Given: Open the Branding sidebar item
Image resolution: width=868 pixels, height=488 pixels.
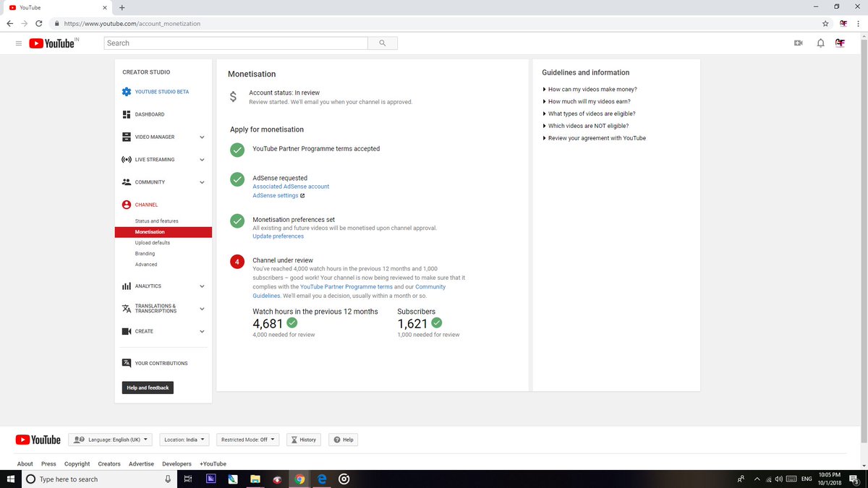Looking at the screenshot, I should (x=145, y=254).
